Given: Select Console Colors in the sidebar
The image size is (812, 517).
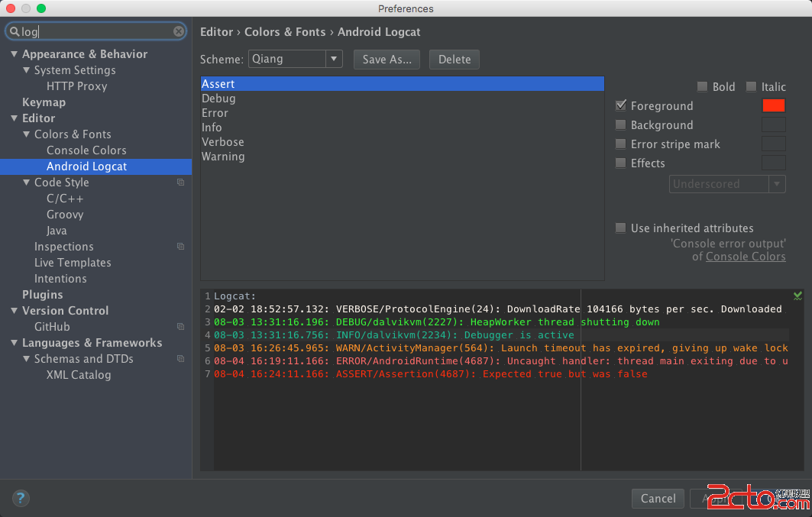Looking at the screenshot, I should pos(86,150).
